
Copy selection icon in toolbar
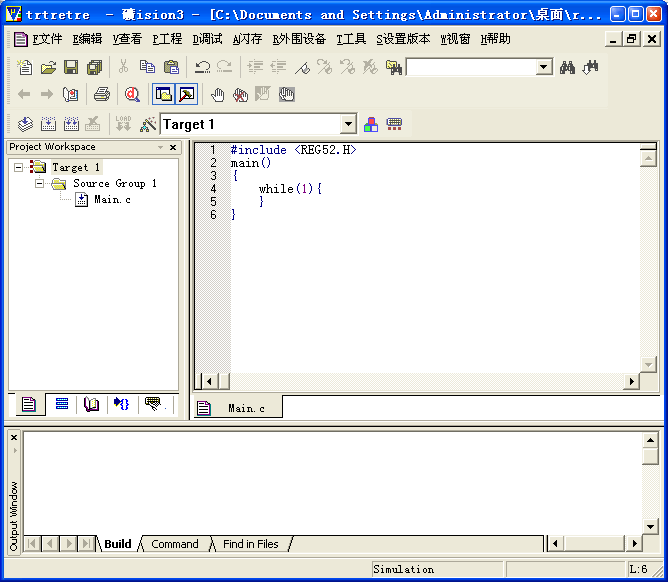(147, 67)
